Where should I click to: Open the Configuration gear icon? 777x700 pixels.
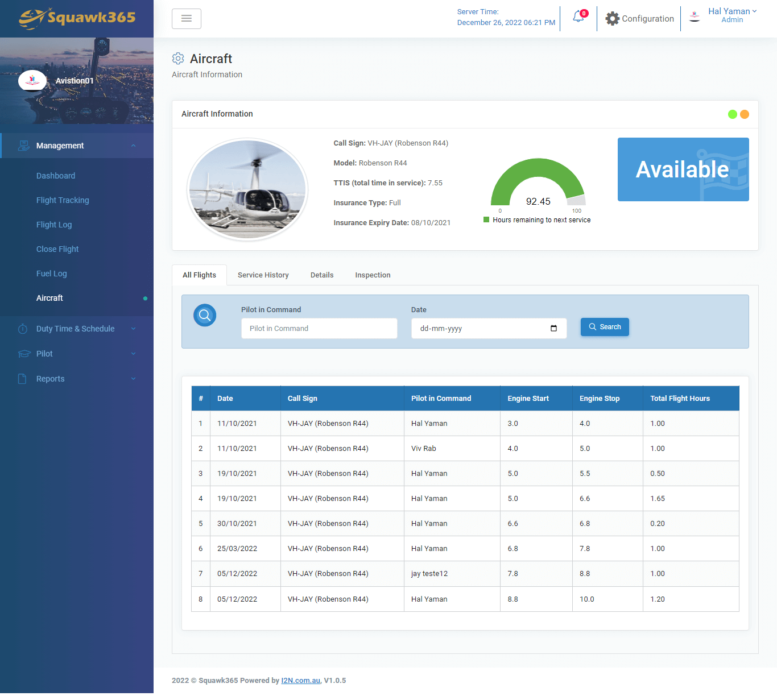coord(612,19)
